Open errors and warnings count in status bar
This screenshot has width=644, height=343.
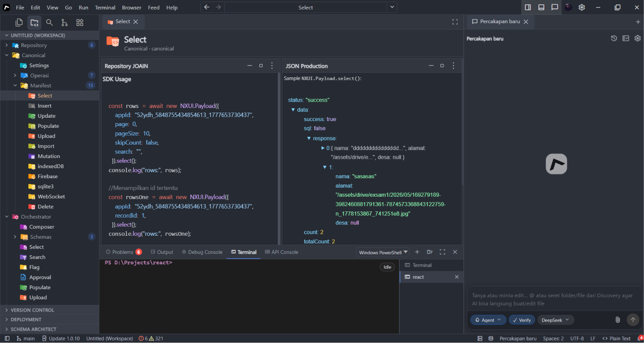pyautogui.click(x=151, y=338)
